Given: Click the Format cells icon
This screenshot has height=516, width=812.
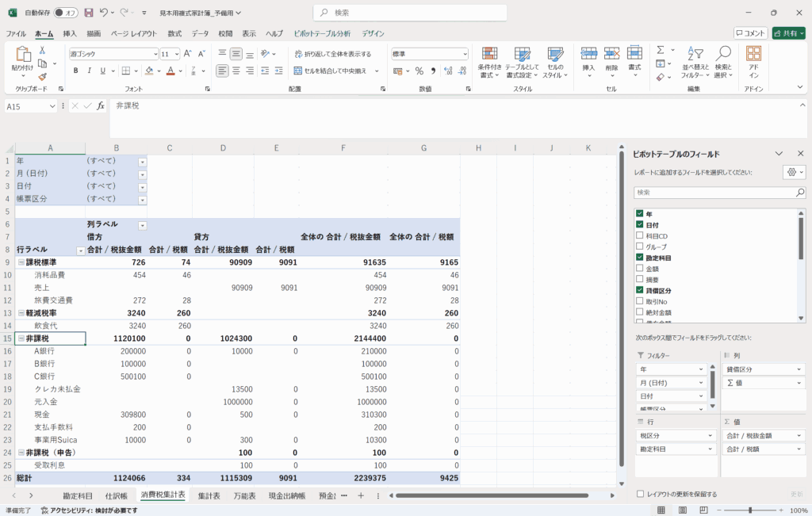Looking at the screenshot, I should tap(634, 53).
